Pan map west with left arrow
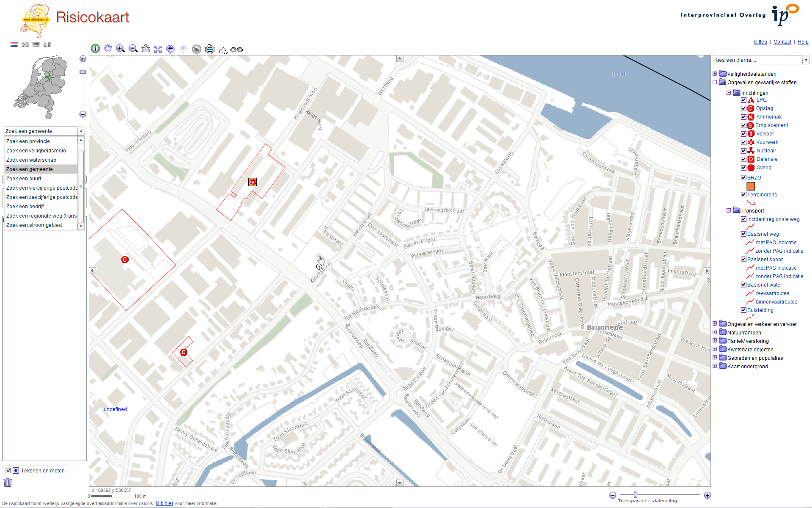This screenshot has height=508, width=812. [93, 271]
